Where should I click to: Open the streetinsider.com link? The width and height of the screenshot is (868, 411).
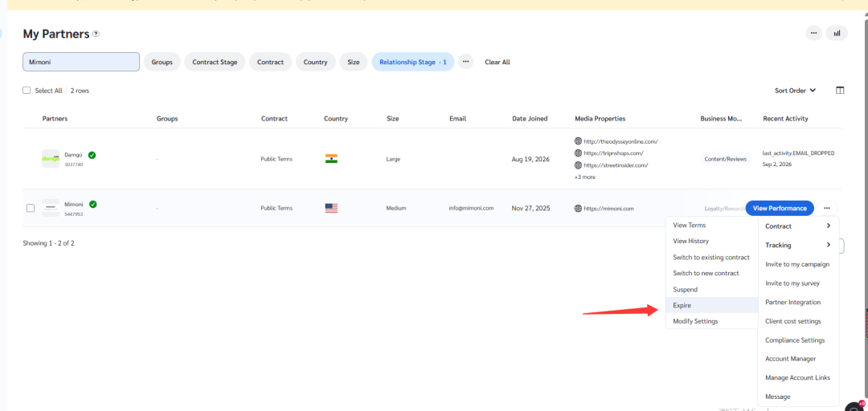point(616,165)
